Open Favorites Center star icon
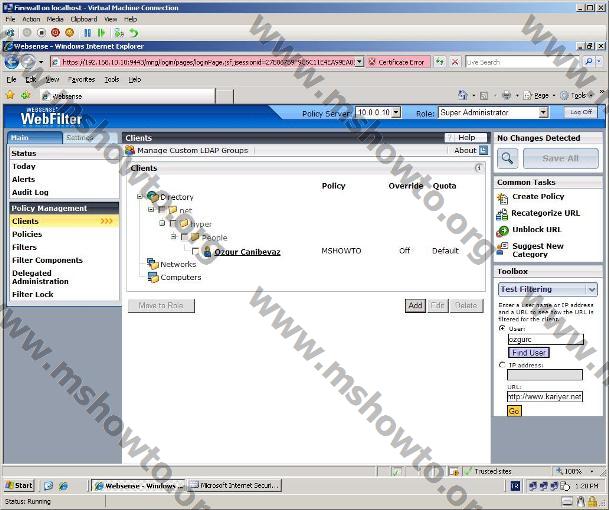 10,95
